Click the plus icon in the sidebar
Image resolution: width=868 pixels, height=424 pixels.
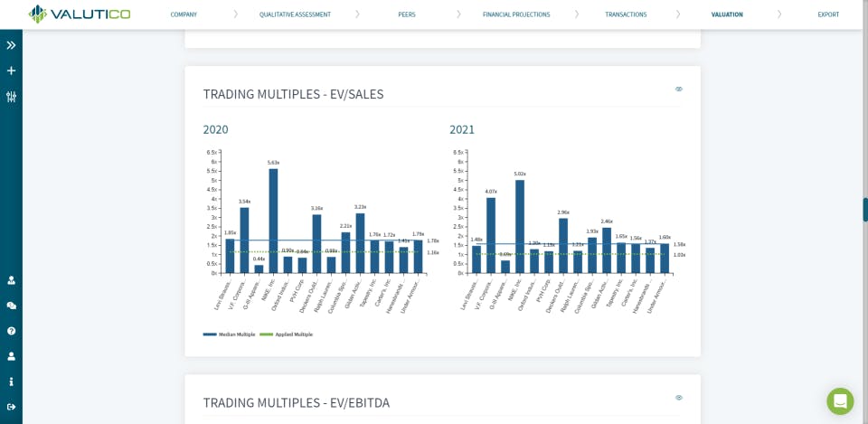coord(11,71)
